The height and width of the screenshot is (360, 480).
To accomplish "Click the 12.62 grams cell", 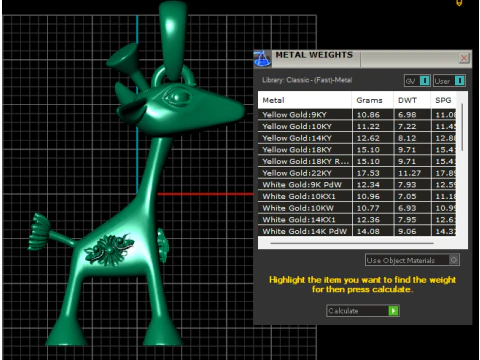I will click(x=373, y=138).
